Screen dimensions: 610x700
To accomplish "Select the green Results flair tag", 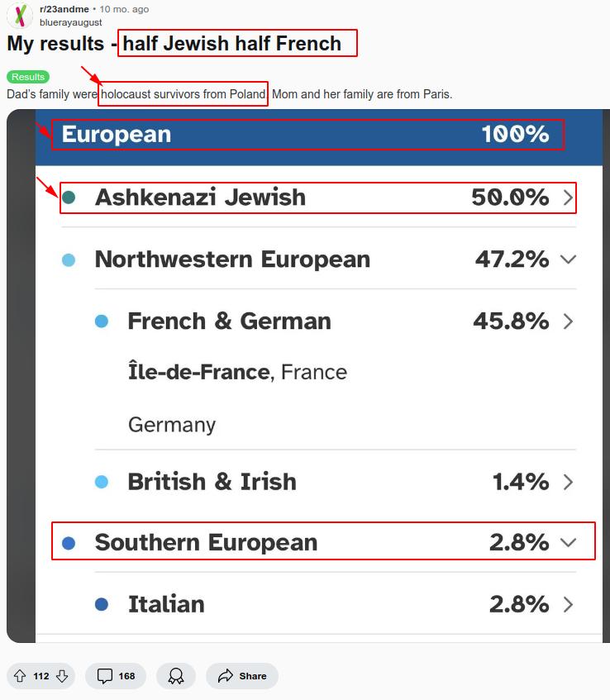I will pos(28,77).
